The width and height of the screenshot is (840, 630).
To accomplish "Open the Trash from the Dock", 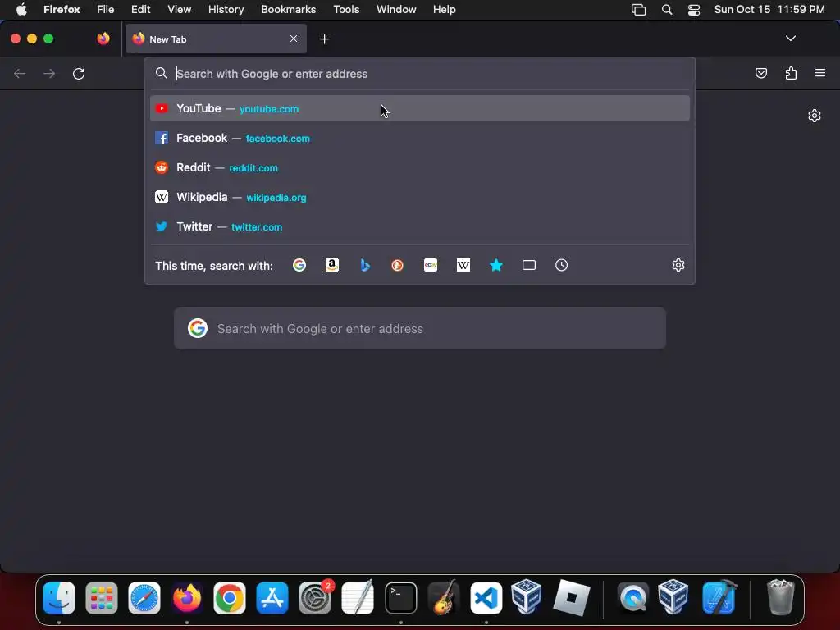I will click(x=781, y=598).
